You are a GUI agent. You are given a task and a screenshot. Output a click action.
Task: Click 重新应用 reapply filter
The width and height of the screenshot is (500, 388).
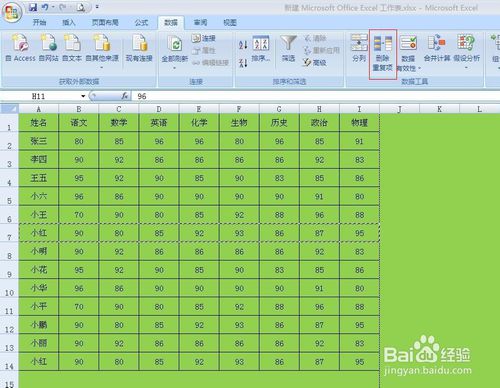tap(322, 50)
